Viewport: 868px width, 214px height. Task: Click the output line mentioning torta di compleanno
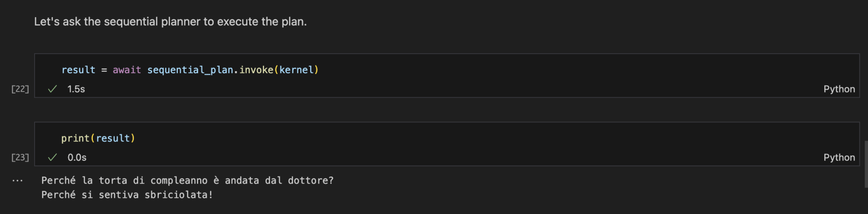coord(187,181)
